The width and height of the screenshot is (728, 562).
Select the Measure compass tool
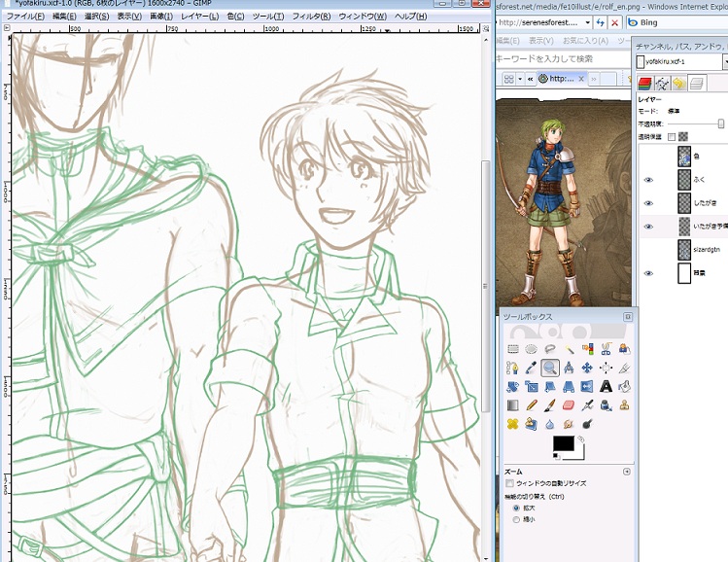click(569, 368)
